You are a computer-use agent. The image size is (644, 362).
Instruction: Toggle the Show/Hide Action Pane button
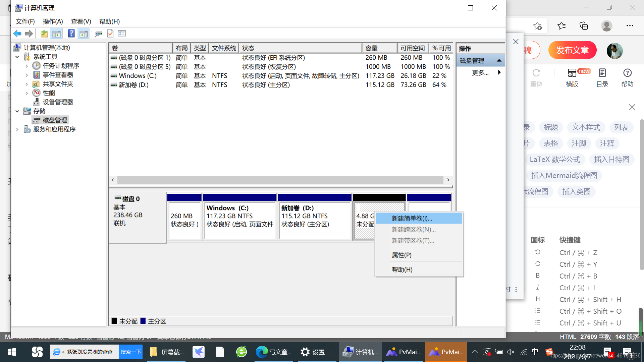coord(84,34)
